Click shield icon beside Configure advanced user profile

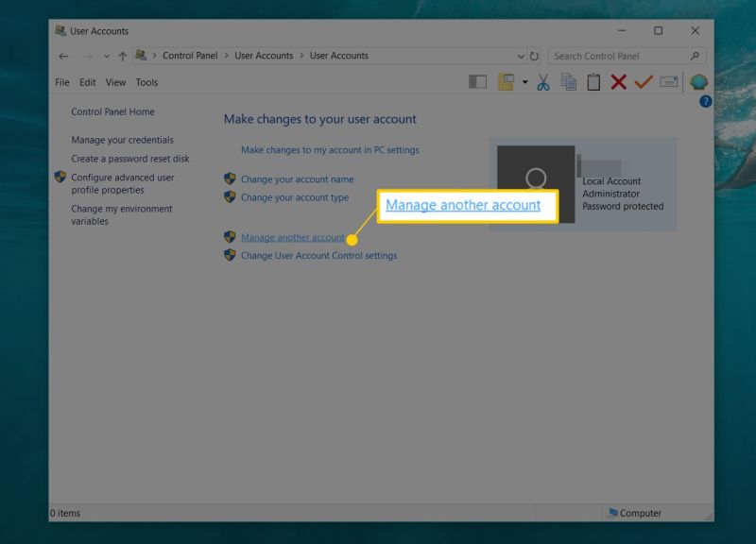[x=60, y=177]
